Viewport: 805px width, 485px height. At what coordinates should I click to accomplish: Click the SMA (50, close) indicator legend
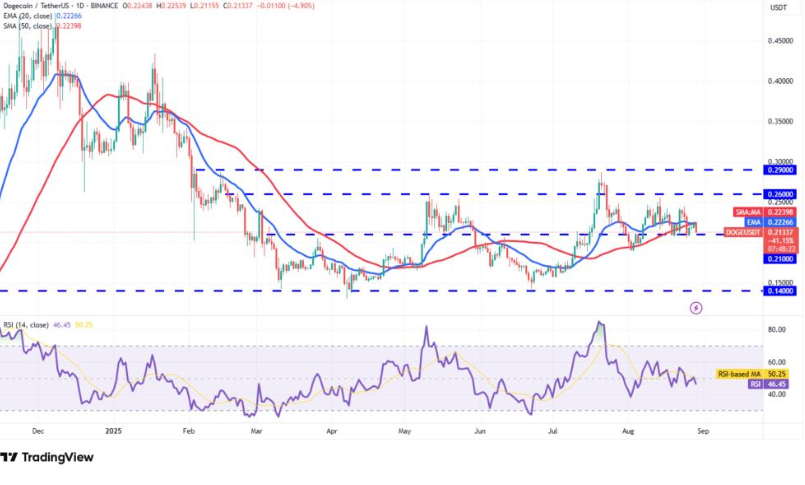tap(41, 26)
